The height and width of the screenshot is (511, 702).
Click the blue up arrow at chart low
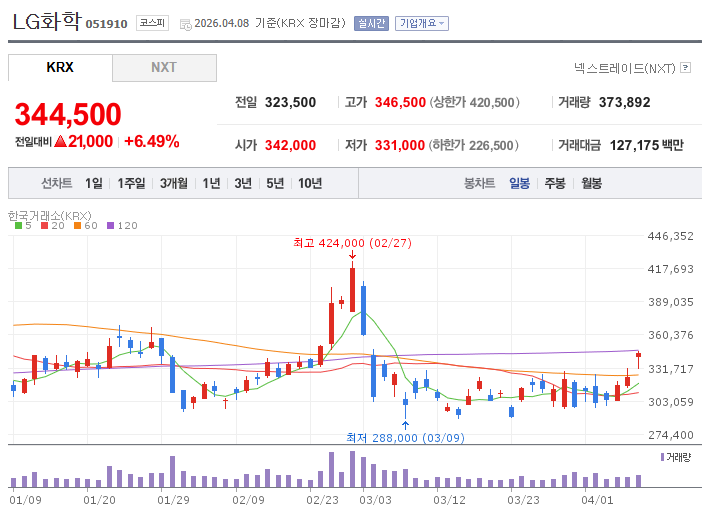coord(405,425)
